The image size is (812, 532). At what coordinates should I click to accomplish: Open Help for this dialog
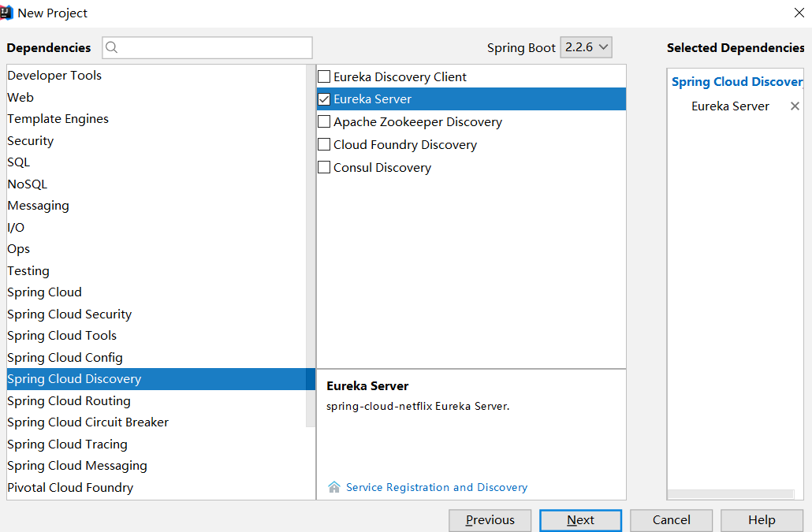(x=762, y=520)
